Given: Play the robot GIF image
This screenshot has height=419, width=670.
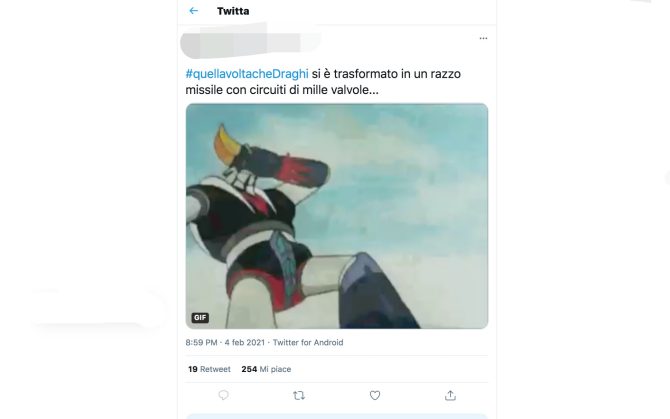Looking at the screenshot, I should tap(337, 216).
